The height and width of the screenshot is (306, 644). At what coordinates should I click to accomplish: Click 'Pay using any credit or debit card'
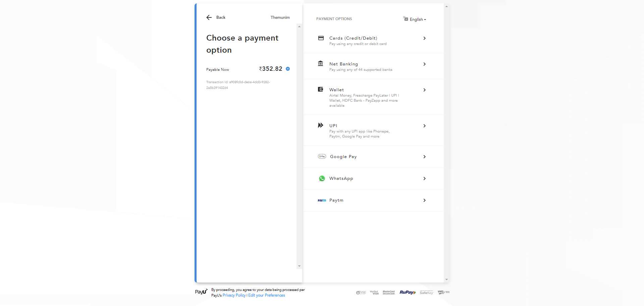358,44
